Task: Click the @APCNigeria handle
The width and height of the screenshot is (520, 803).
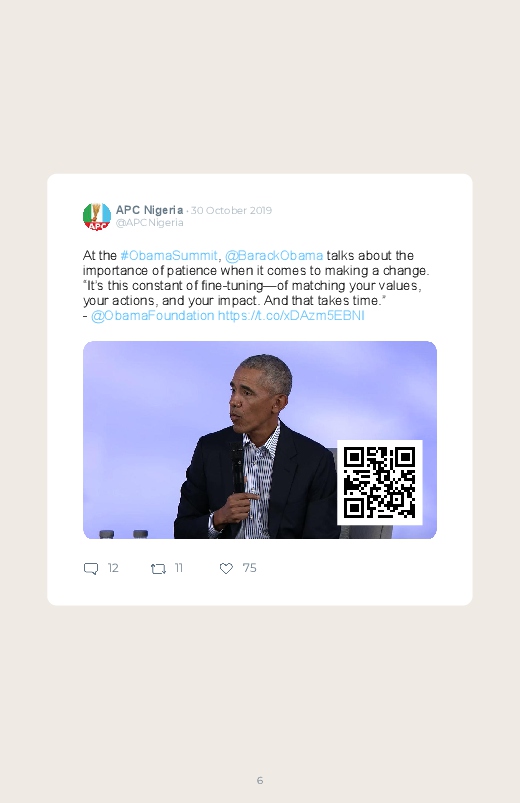Action: (x=149, y=223)
